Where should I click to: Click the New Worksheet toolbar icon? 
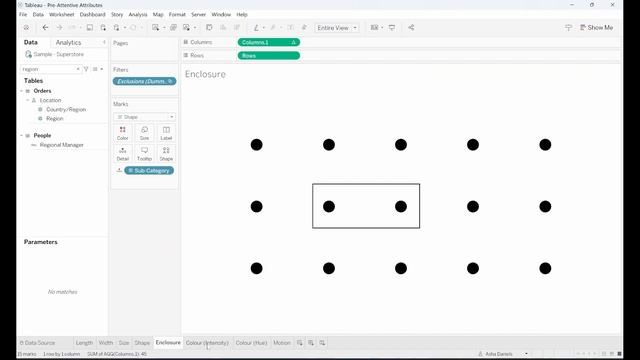click(x=156, y=27)
